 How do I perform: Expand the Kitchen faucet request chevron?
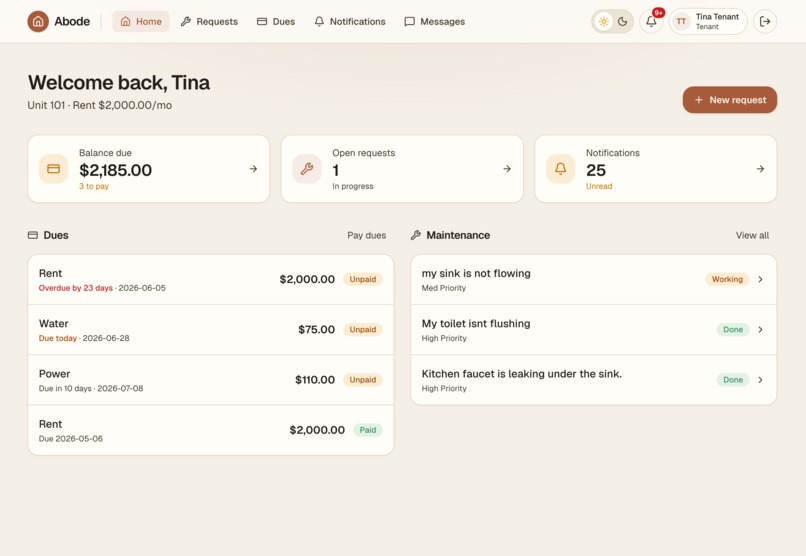coord(760,380)
